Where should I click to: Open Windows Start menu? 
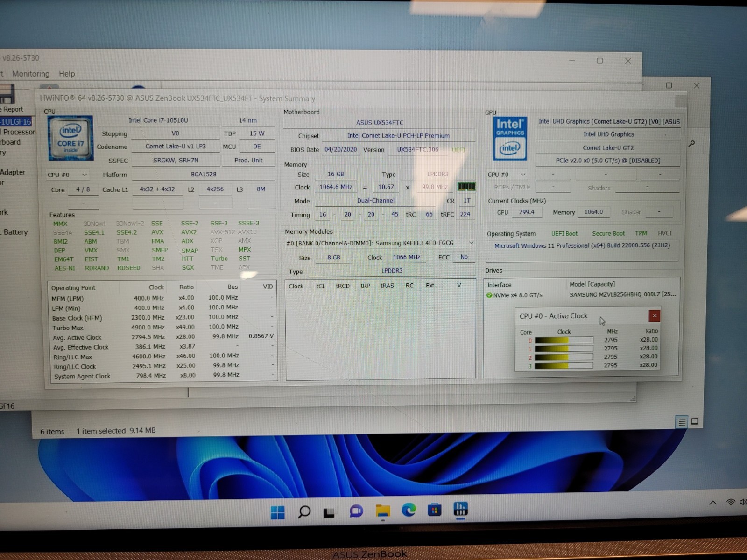(277, 512)
